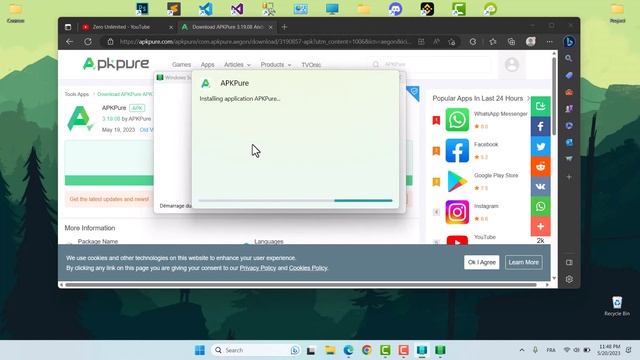The width and height of the screenshot is (640, 360).
Task: Add a tool with Edge sidebar plus
Action: [x=569, y=177]
